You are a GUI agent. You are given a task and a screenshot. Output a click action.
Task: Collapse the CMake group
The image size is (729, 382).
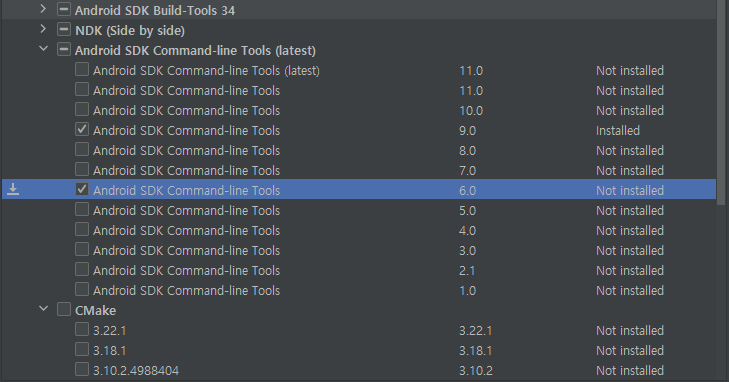(43, 309)
